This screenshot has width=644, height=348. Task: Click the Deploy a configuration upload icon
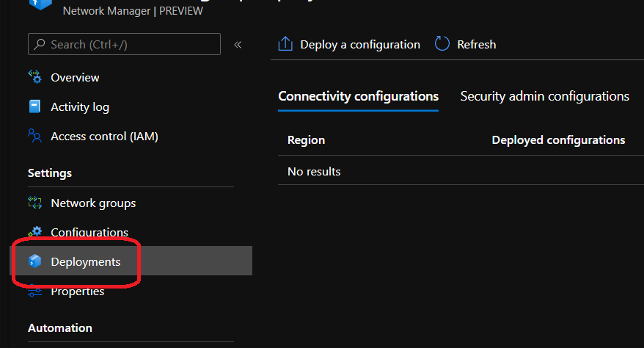click(285, 44)
